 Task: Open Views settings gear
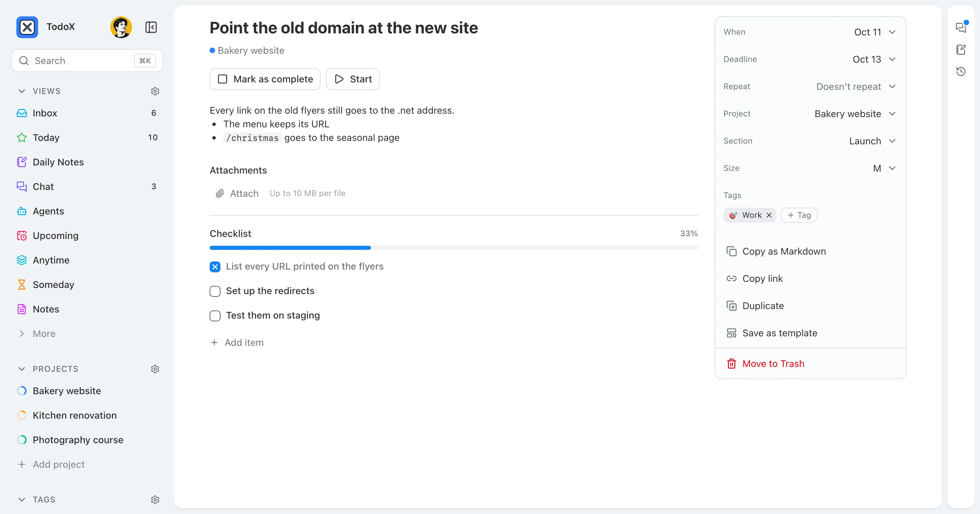[155, 91]
